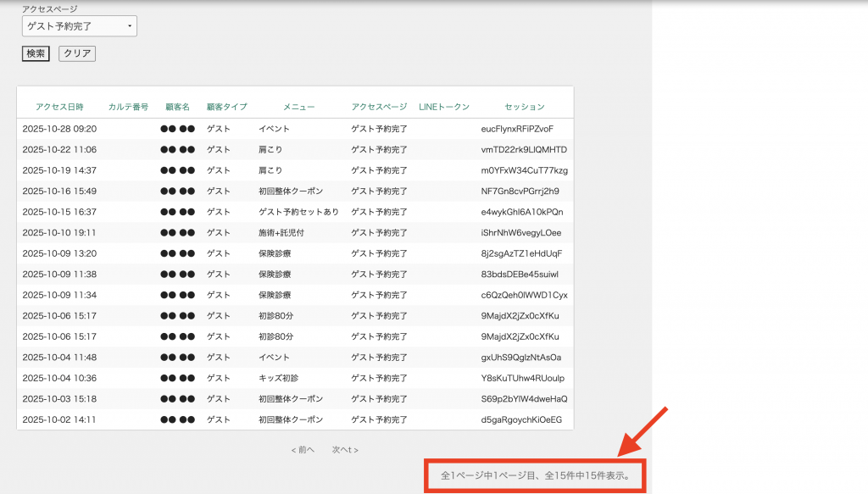Sort by the メニュー column header
The width and height of the screenshot is (868, 494).
[x=298, y=107]
